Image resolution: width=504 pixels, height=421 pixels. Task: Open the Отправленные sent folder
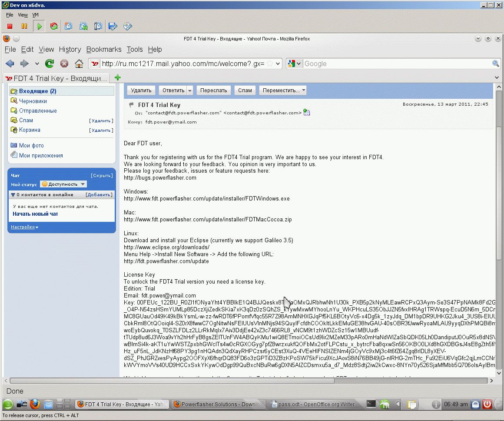pos(38,111)
